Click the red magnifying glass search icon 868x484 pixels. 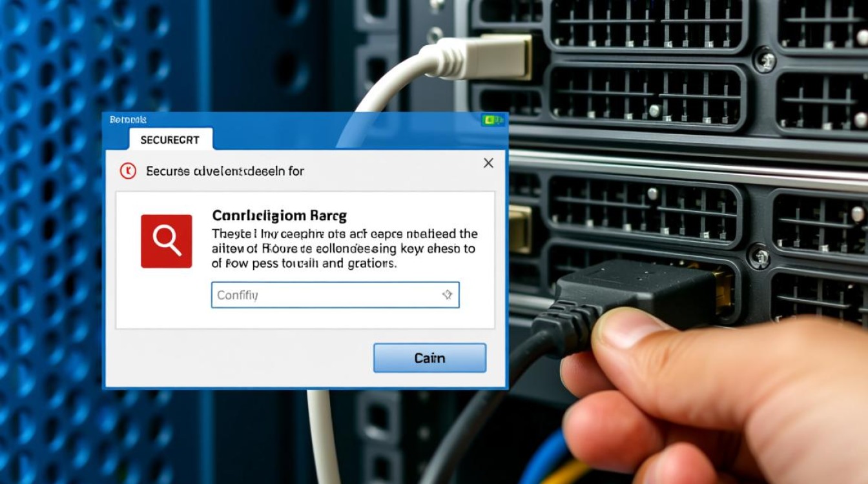point(166,241)
